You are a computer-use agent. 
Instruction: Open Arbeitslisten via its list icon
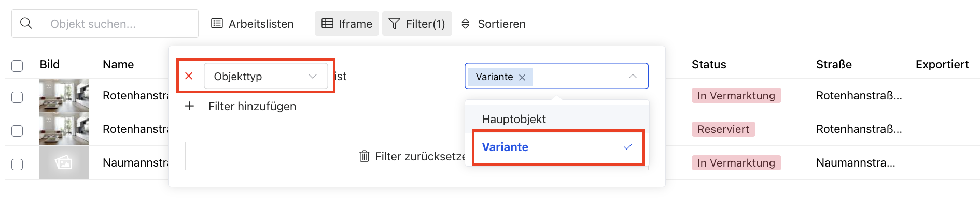(x=217, y=23)
